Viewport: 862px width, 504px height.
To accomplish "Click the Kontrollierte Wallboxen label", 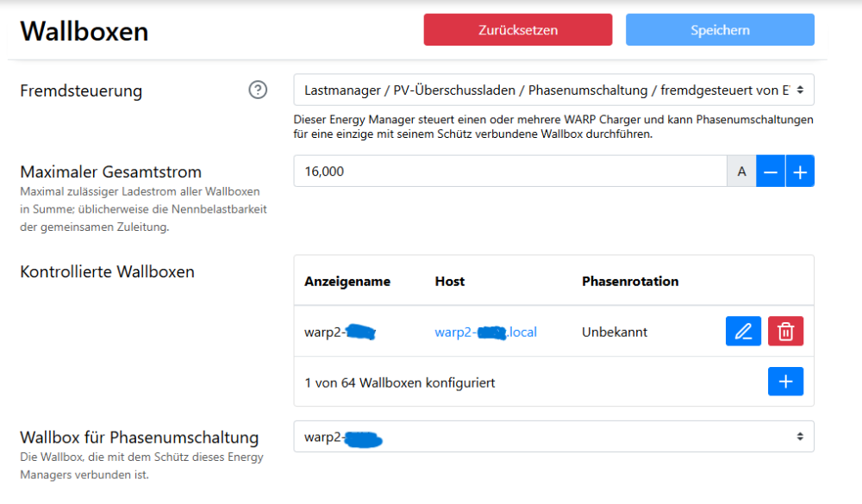I will [x=107, y=272].
